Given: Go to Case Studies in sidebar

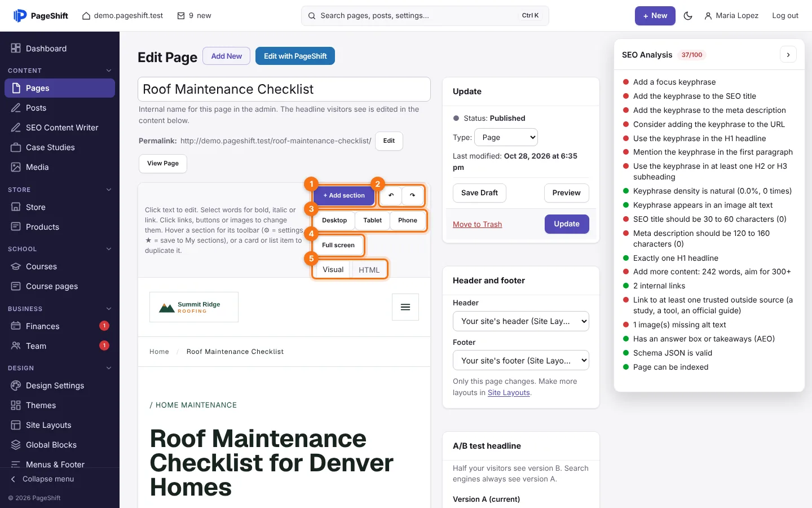Looking at the screenshot, I should click(x=60, y=147).
